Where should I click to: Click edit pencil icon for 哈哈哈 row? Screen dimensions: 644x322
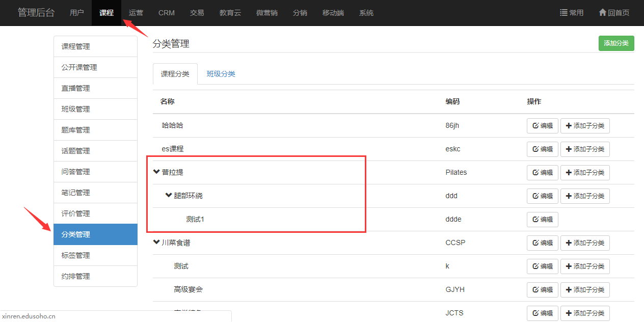click(x=535, y=126)
